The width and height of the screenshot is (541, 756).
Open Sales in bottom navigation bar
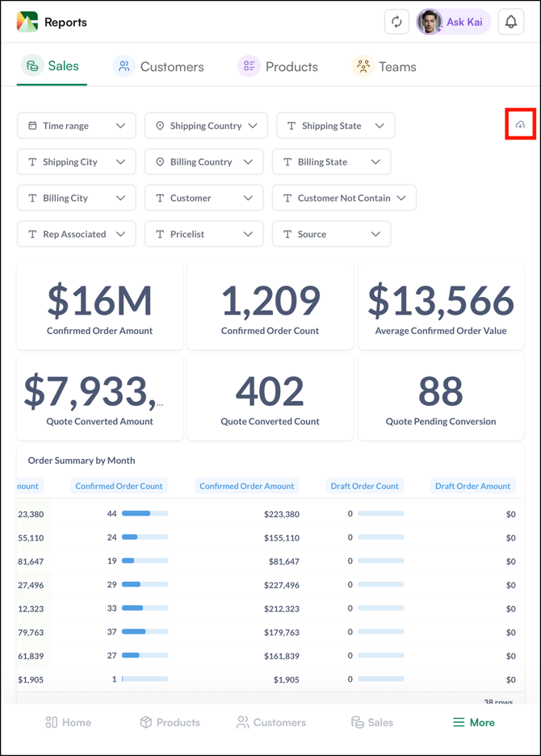371,722
